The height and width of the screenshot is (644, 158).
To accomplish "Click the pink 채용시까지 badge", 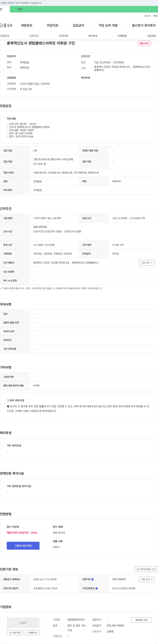I will point(144,43).
